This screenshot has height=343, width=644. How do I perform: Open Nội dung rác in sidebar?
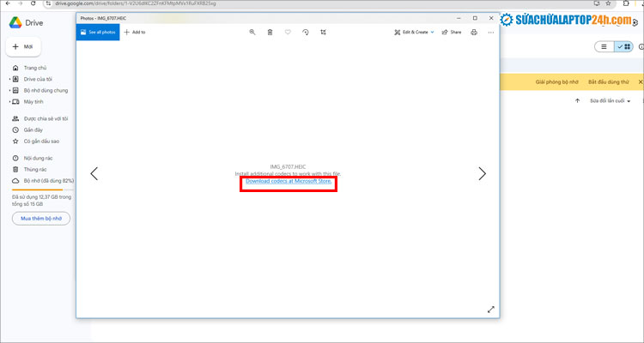coord(38,158)
